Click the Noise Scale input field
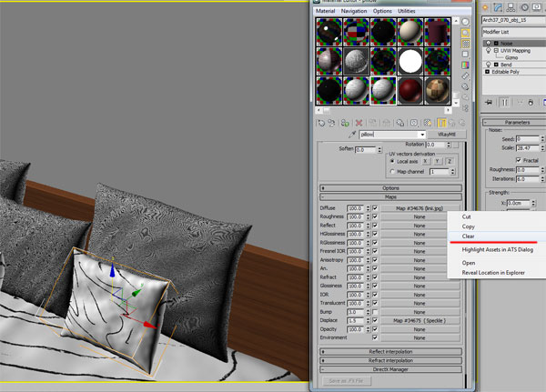 click(527, 148)
